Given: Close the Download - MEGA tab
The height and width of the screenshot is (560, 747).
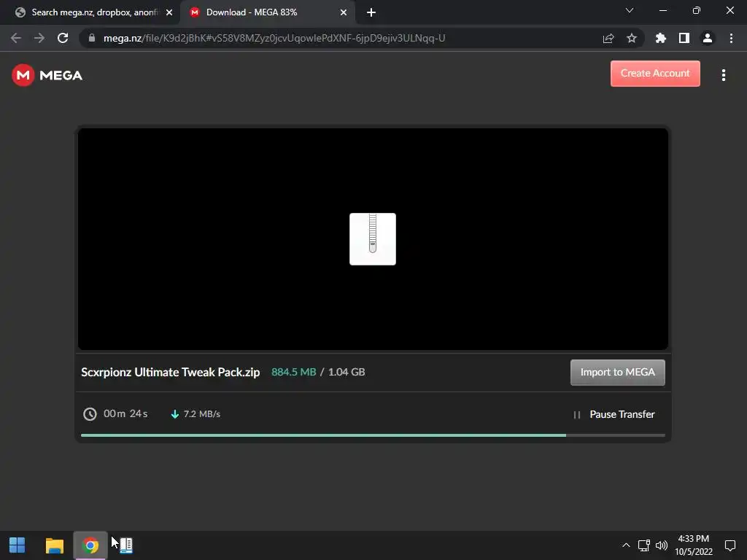Looking at the screenshot, I should point(344,13).
